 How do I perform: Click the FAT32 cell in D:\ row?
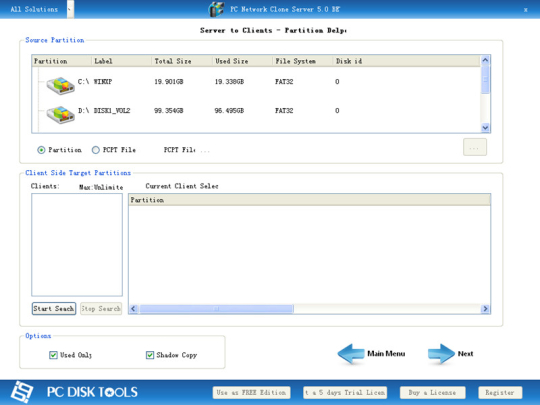(x=284, y=111)
